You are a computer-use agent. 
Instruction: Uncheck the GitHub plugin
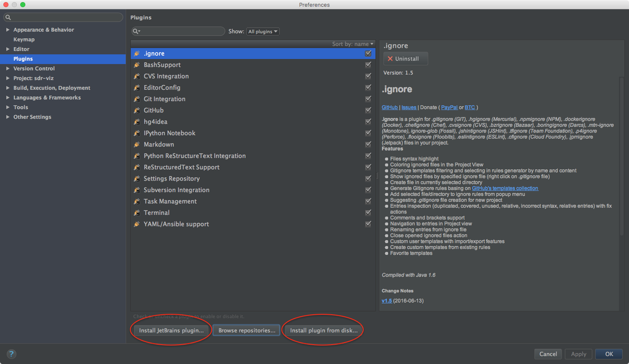pos(368,111)
